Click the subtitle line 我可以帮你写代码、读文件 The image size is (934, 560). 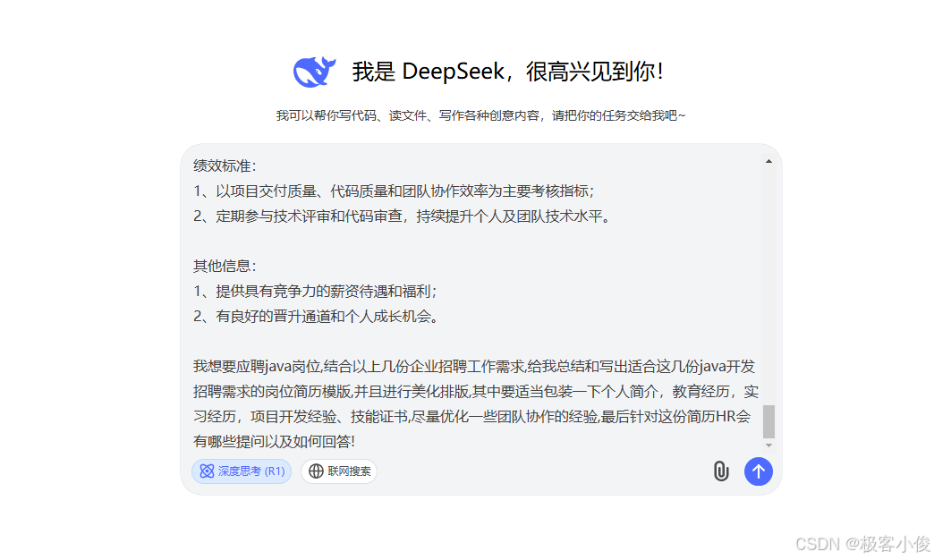480,115
